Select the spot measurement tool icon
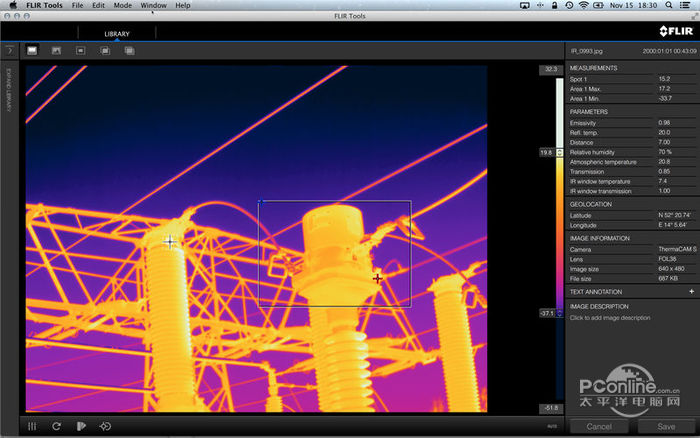Screen dimensions: 700x438 click(105, 426)
